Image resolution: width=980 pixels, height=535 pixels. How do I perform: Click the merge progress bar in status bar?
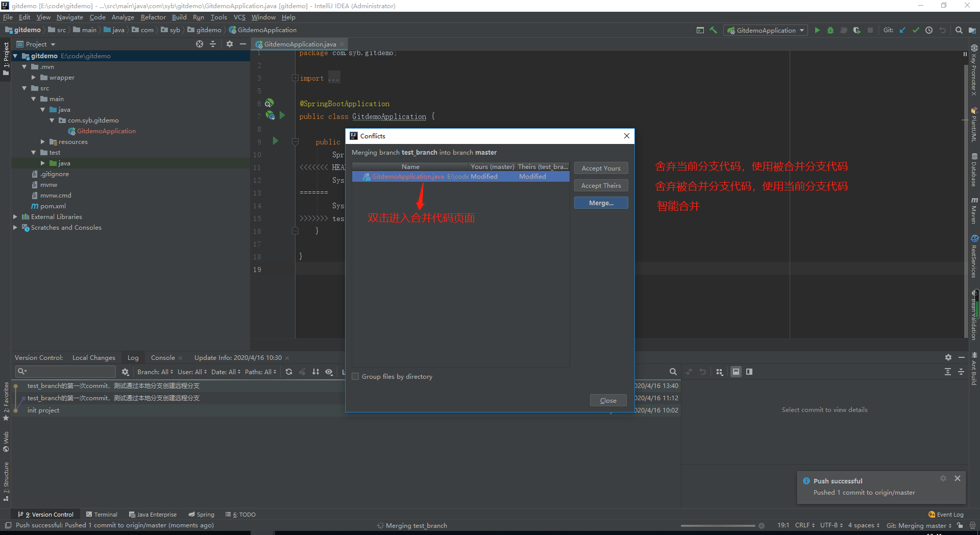point(718,525)
